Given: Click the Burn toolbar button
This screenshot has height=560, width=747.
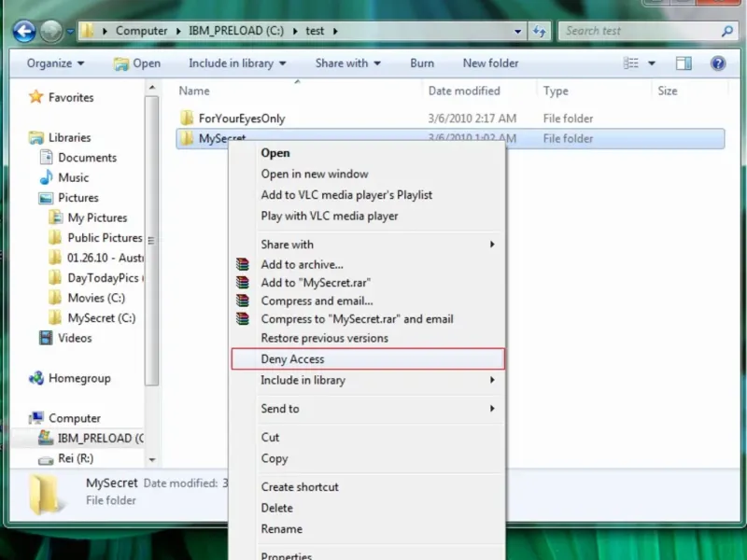Looking at the screenshot, I should [x=422, y=63].
